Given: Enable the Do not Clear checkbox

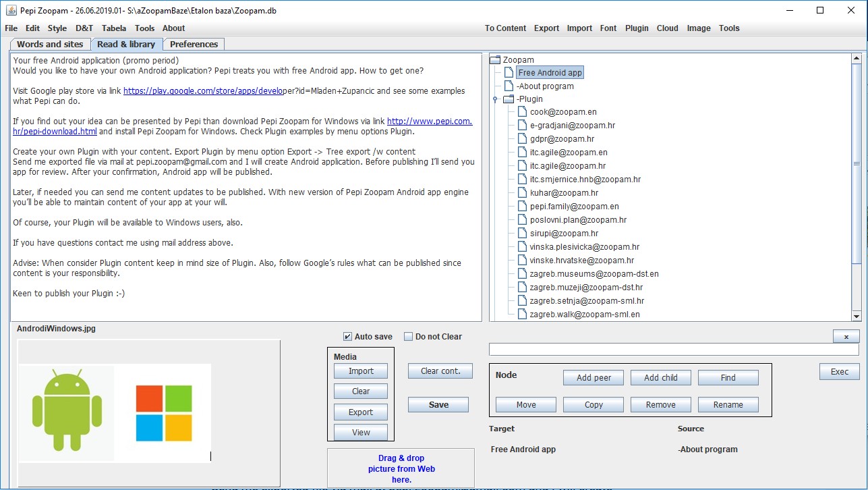Looking at the screenshot, I should tap(408, 337).
